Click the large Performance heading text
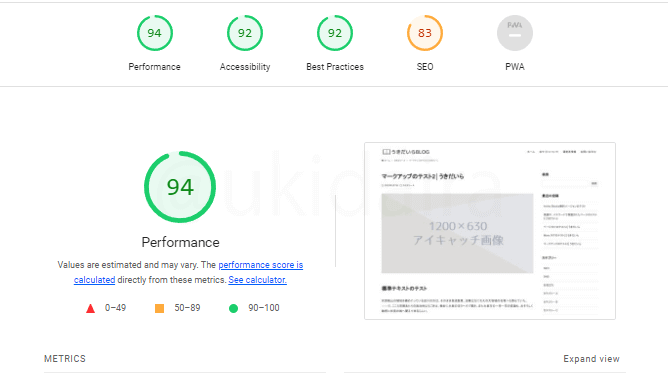Viewport: 668px width, 376px height. click(180, 242)
